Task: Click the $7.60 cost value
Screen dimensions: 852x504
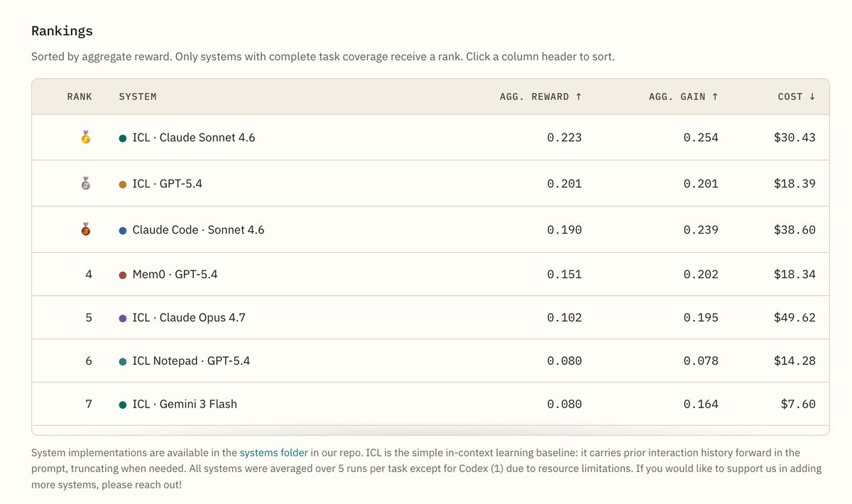Action: click(x=798, y=405)
